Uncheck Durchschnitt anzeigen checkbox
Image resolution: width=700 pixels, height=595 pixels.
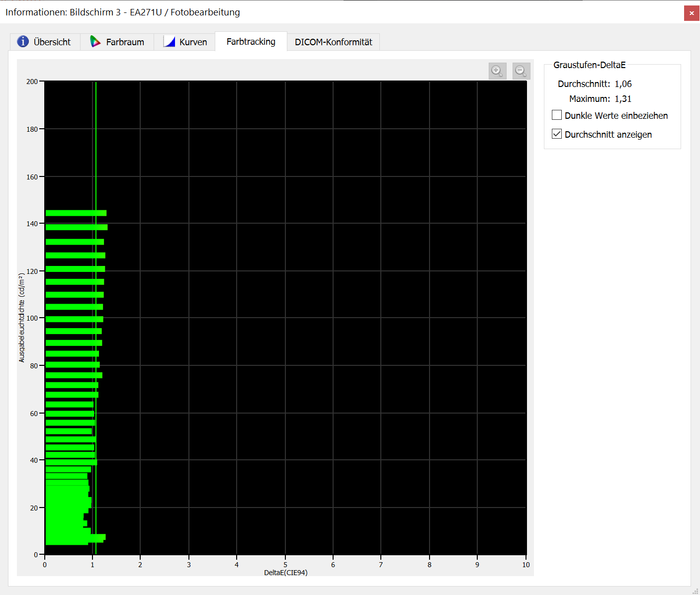557,134
